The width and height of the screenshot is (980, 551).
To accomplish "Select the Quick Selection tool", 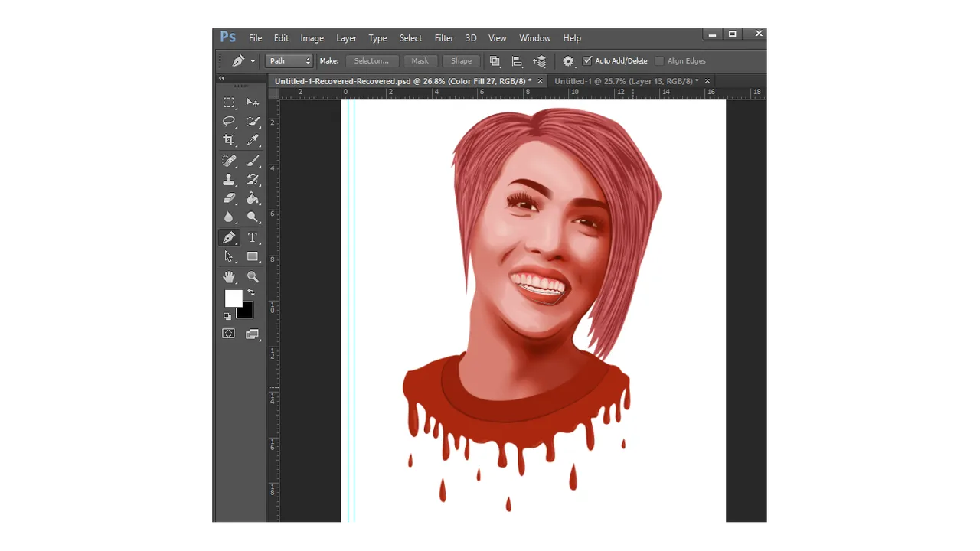I will point(253,121).
